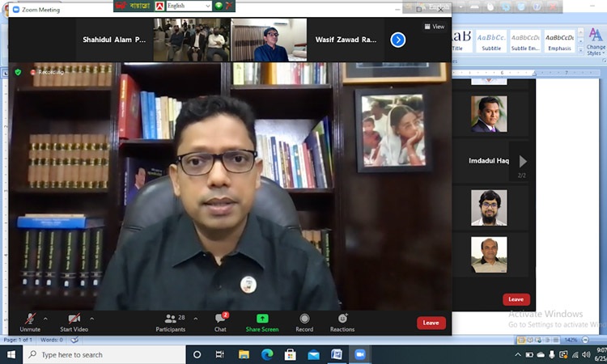Open the Mail app from the taskbar

pyautogui.click(x=313, y=354)
